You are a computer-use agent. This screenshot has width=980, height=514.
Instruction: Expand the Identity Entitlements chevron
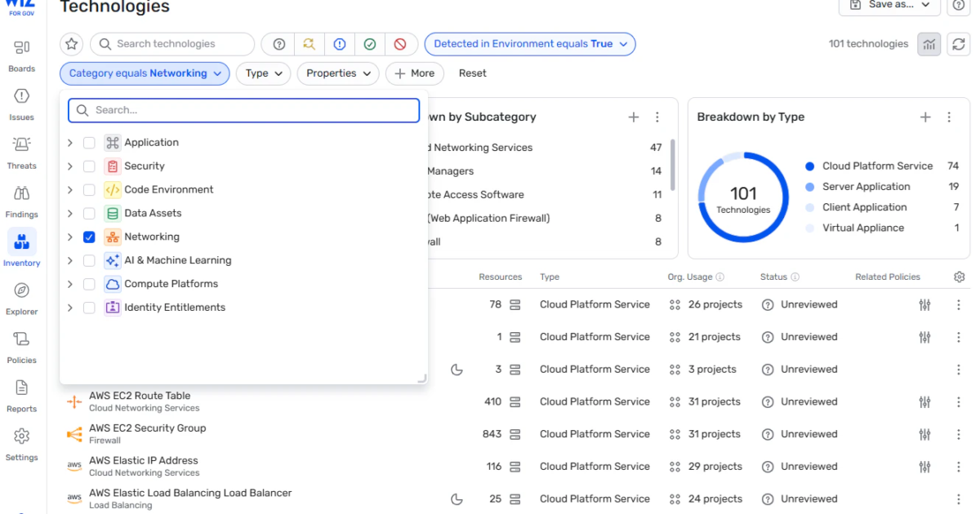pyautogui.click(x=70, y=308)
